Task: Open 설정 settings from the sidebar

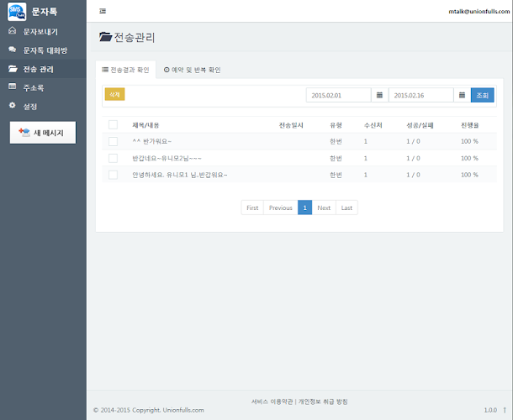Action: pyautogui.click(x=30, y=106)
